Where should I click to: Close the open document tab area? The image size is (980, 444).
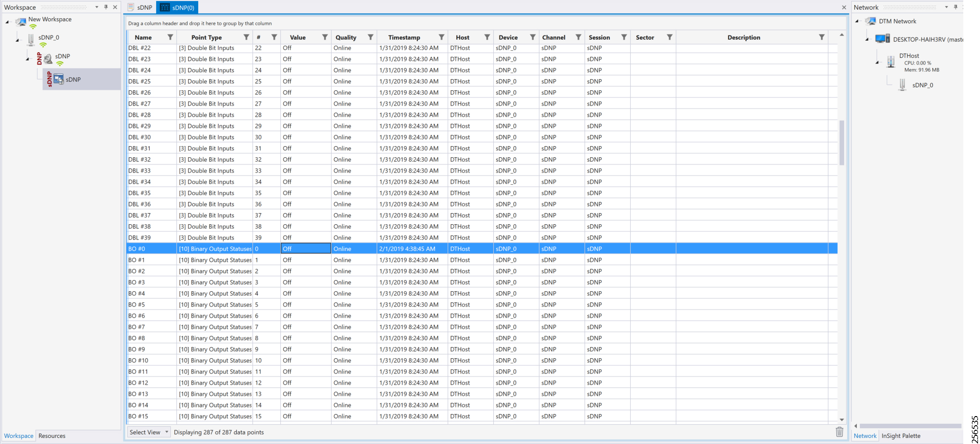pos(844,7)
